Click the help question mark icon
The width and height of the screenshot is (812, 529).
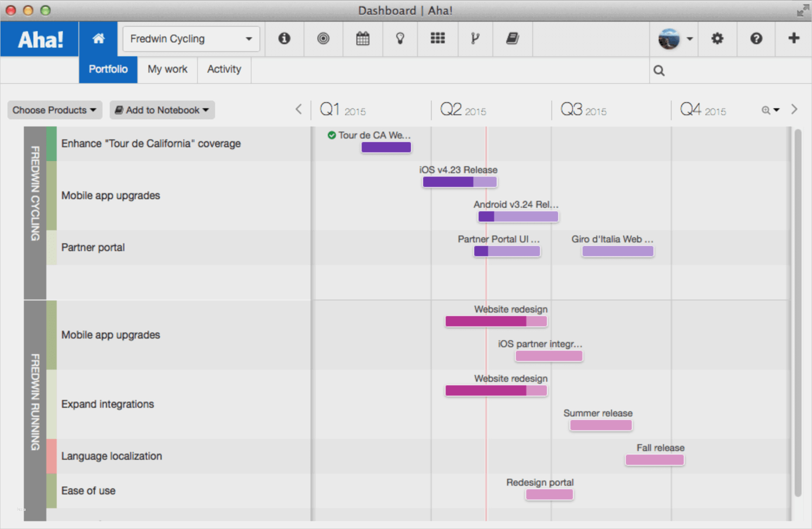[756, 39]
